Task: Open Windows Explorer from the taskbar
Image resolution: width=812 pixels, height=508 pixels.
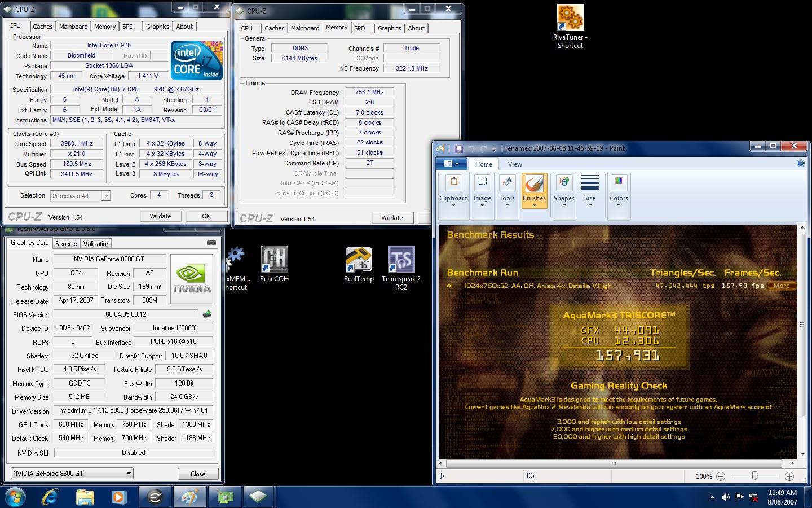Action: coord(85,497)
